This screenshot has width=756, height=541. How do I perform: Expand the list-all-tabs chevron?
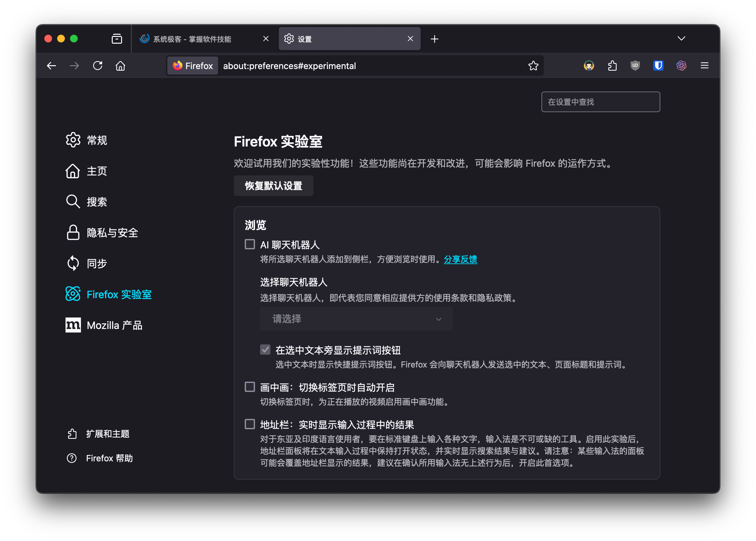click(681, 39)
